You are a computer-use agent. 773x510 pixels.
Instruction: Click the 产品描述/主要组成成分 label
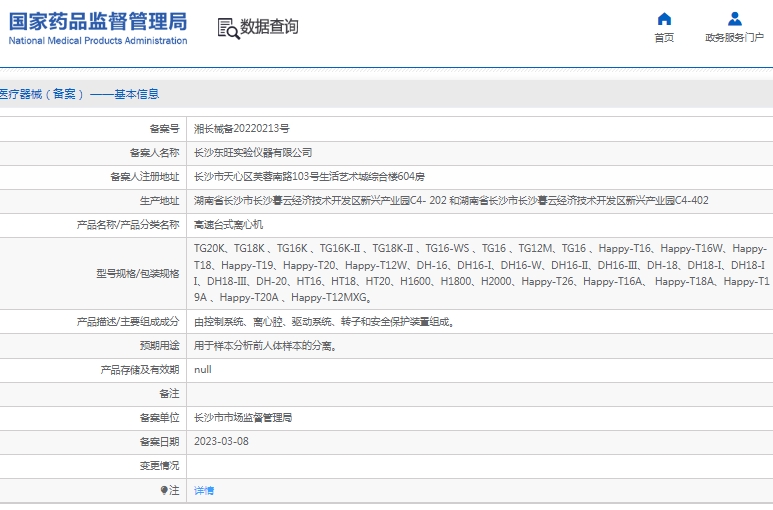128,322
